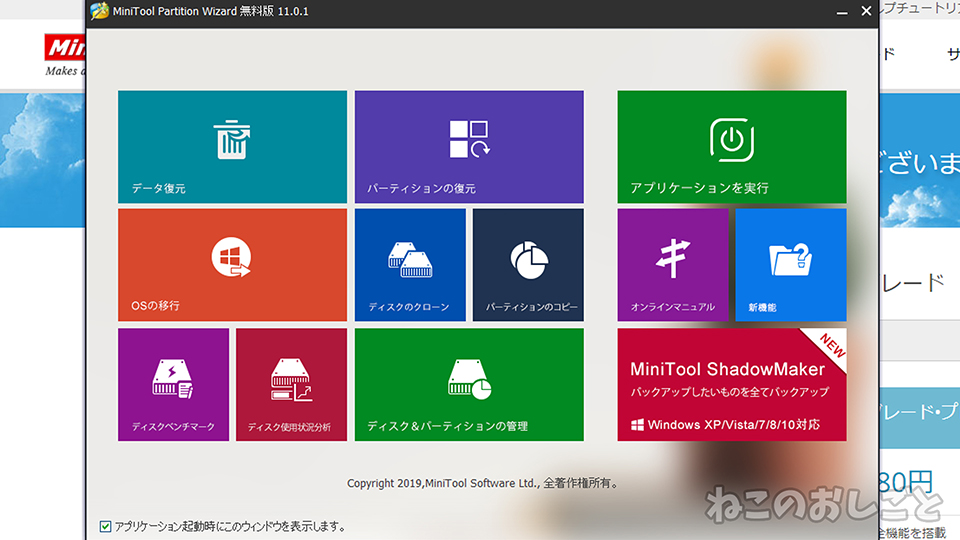Image resolution: width=960 pixels, height=540 pixels.
Task: Click the ディスクのクローン label text
Action: pyautogui.click(x=408, y=307)
